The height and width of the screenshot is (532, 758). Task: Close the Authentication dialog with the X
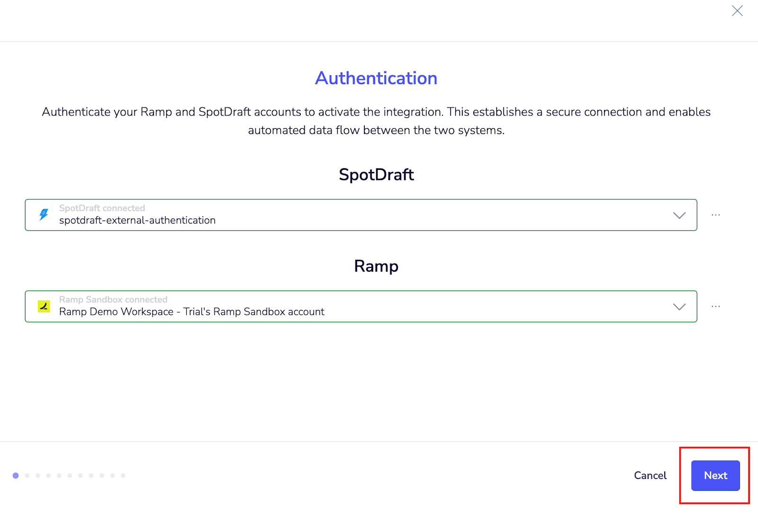click(737, 11)
